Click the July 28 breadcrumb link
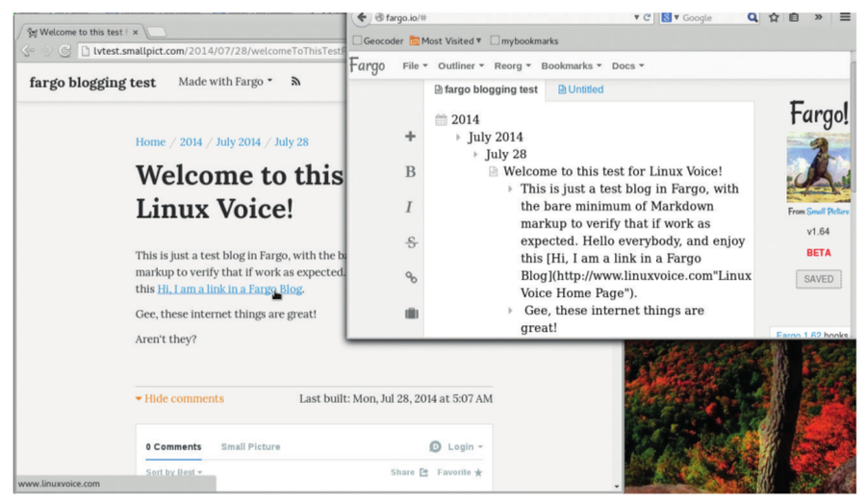This screenshot has height=504, width=866. pos(291,142)
